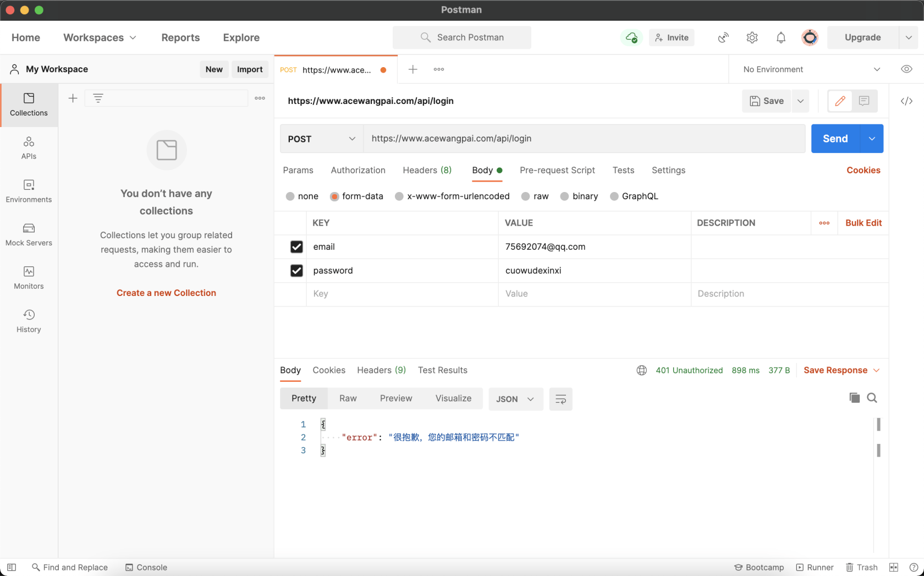This screenshot has height=576, width=924.
Task: Open the response Cookies tab
Action: coord(329,370)
